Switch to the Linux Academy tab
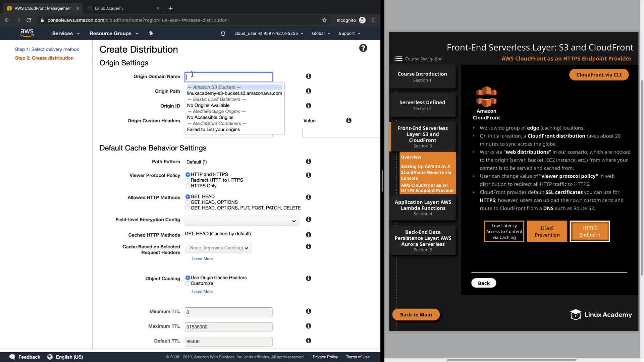644x362 pixels. coord(109,8)
